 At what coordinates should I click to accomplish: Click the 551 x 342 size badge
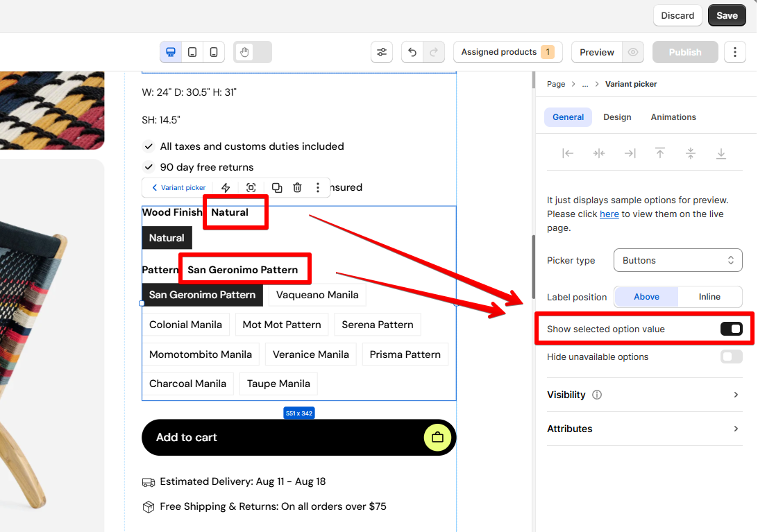click(298, 413)
